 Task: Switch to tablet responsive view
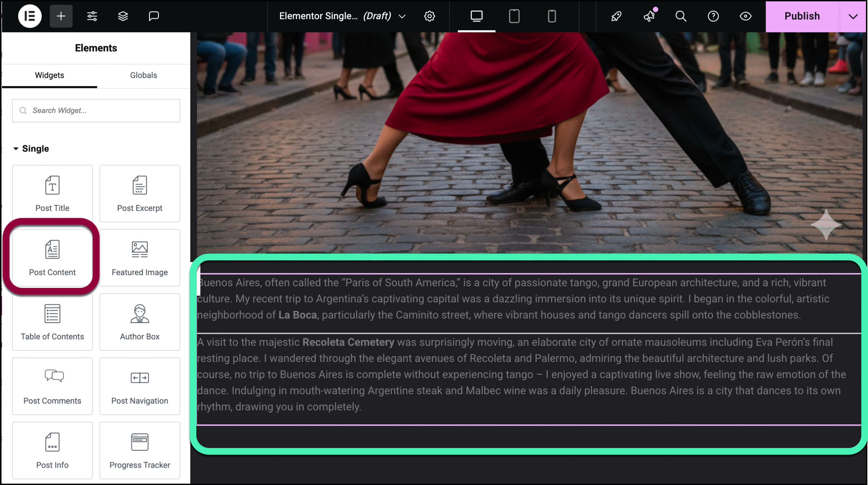(514, 16)
